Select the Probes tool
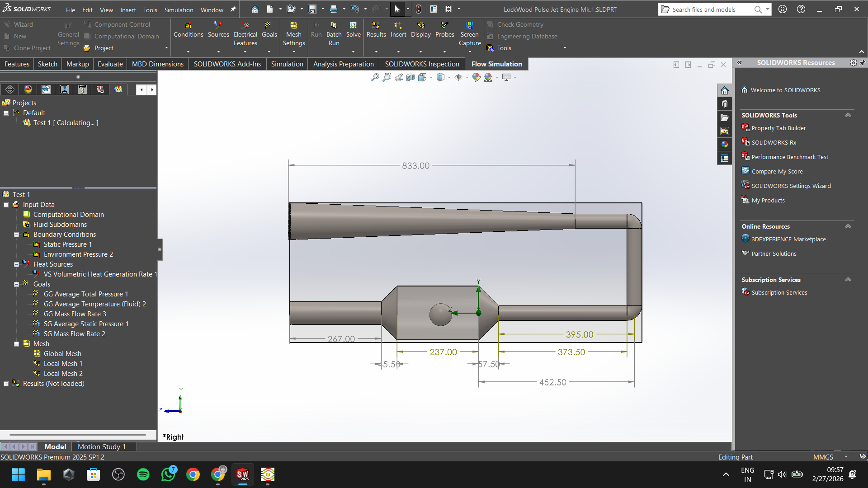868x488 pixels. tap(445, 30)
